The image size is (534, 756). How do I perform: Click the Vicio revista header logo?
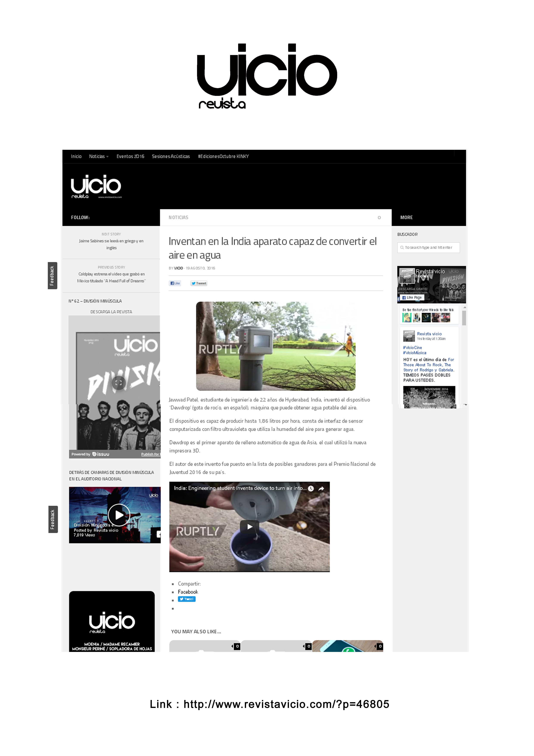(96, 186)
